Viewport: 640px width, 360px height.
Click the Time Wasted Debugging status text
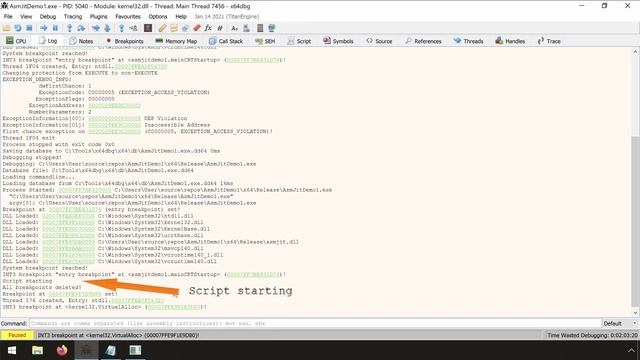tap(592, 335)
